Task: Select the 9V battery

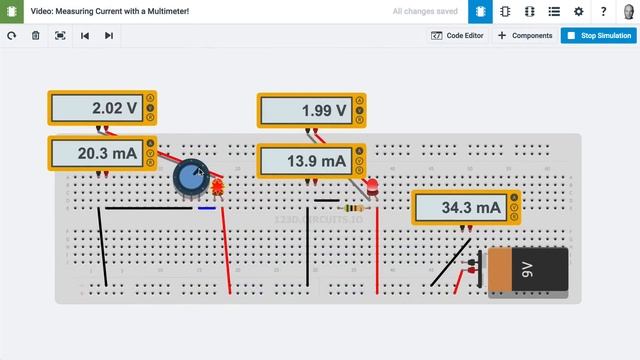Action: pyautogui.click(x=528, y=269)
